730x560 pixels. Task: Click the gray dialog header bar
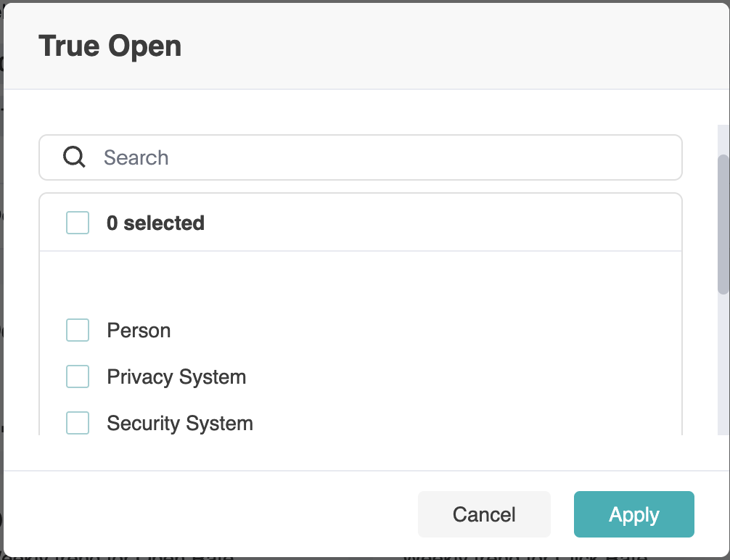click(x=366, y=46)
